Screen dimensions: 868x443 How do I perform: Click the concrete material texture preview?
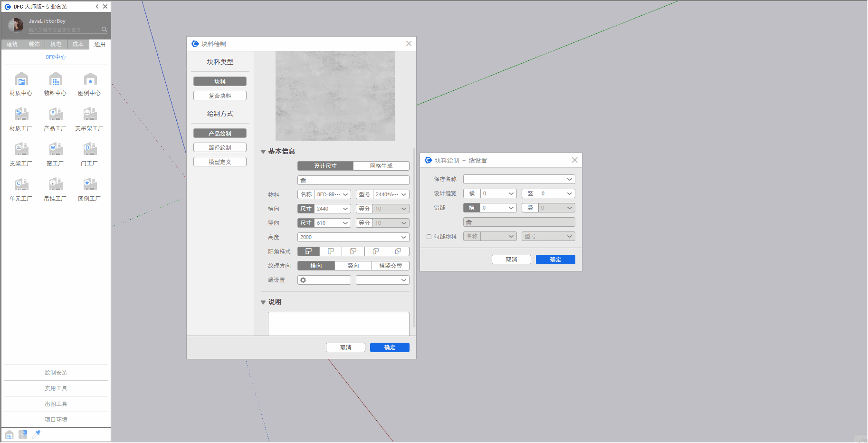[x=335, y=96]
